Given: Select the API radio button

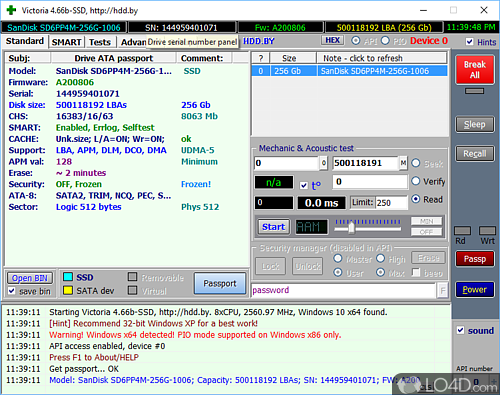Looking at the screenshot, I should [x=356, y=41].
